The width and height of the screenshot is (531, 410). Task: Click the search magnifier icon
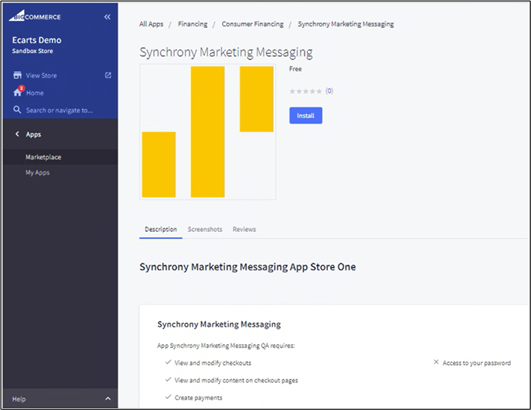[17, 110]
